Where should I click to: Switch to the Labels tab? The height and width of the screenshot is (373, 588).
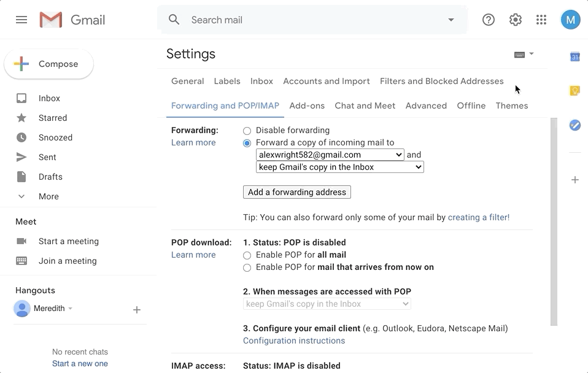pyautogui.click(x=227, y=81)
